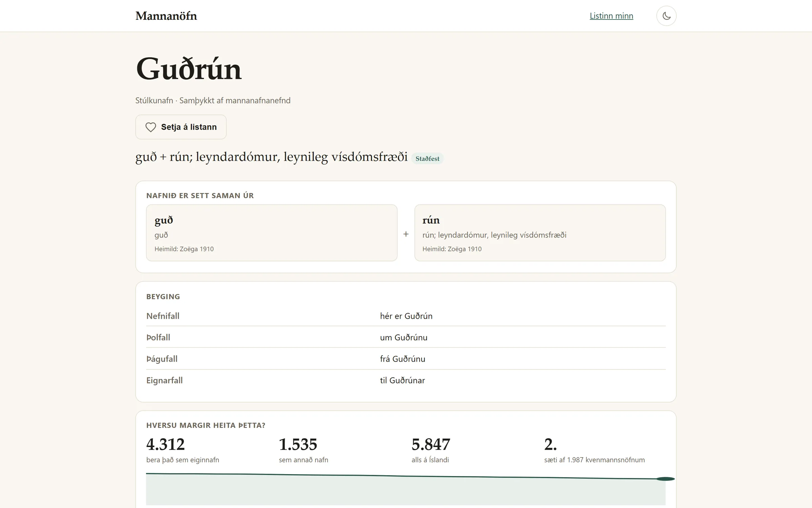This screenshot has height=508, width=812.
Task: Click the chart endpoint marker
Action: [x=666, y=479]
